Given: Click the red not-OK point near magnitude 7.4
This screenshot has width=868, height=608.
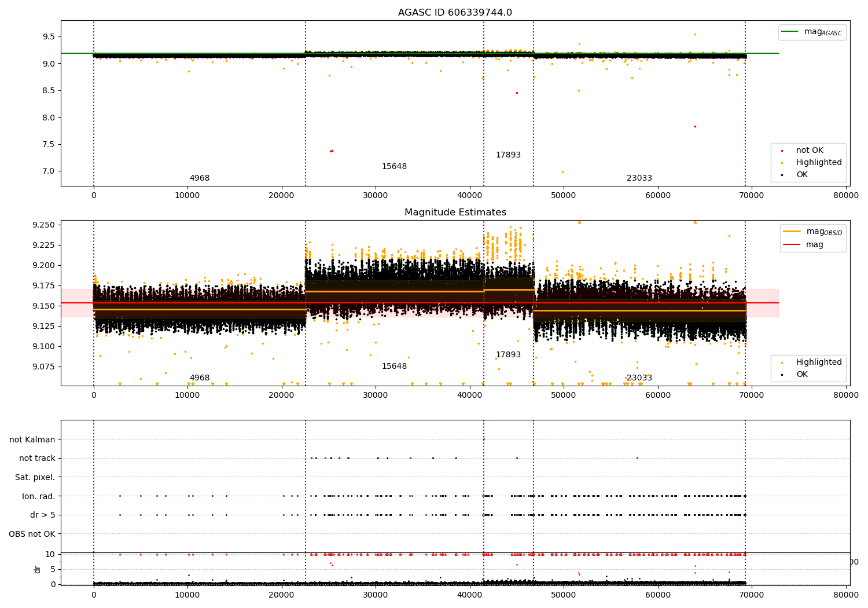Looking at the screenshot, I should click(x=331, y=151).
